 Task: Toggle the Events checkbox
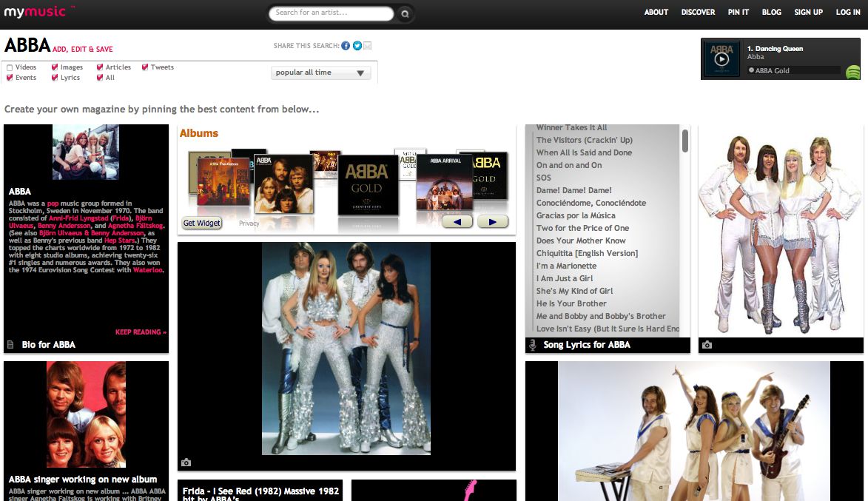click(10, 78)
